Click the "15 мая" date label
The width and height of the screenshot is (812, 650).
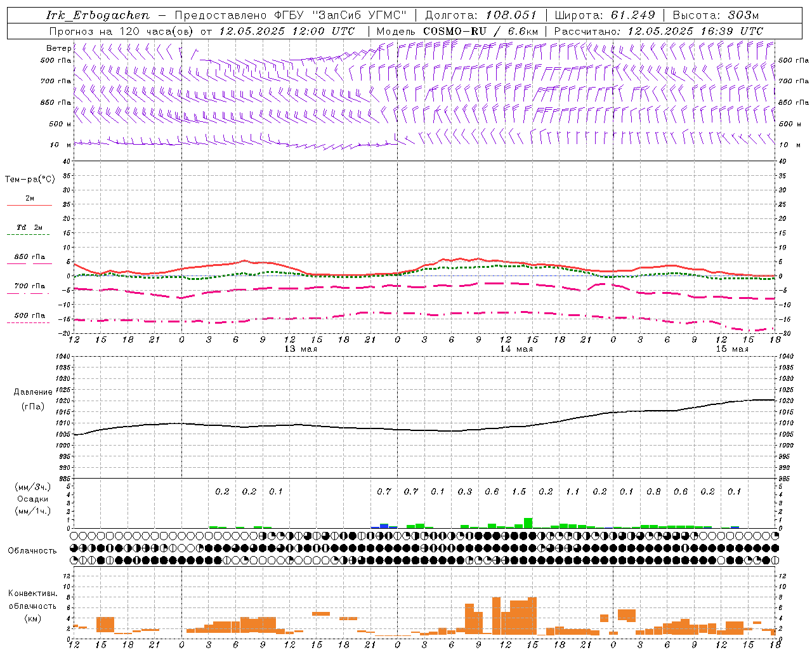732,349
